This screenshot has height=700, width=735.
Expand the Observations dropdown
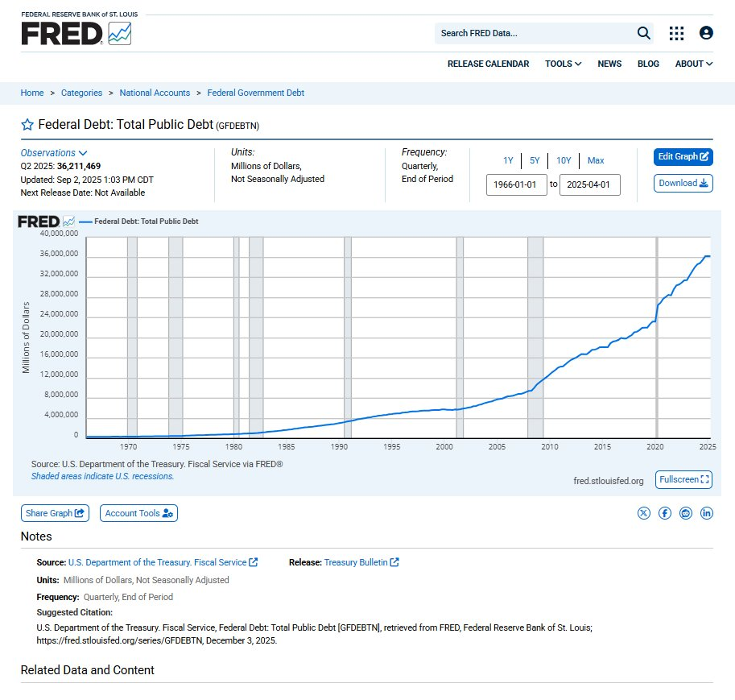click(x=54, y=153)
